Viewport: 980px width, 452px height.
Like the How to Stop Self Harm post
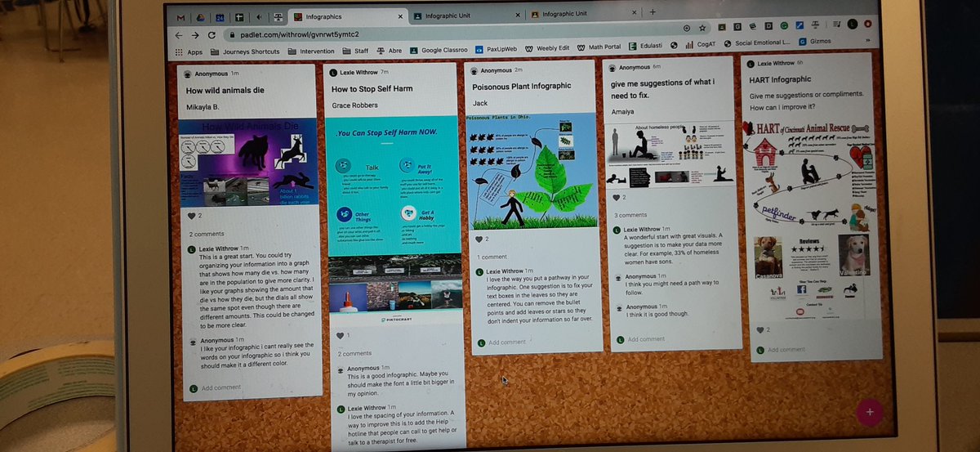pos(341,335)
